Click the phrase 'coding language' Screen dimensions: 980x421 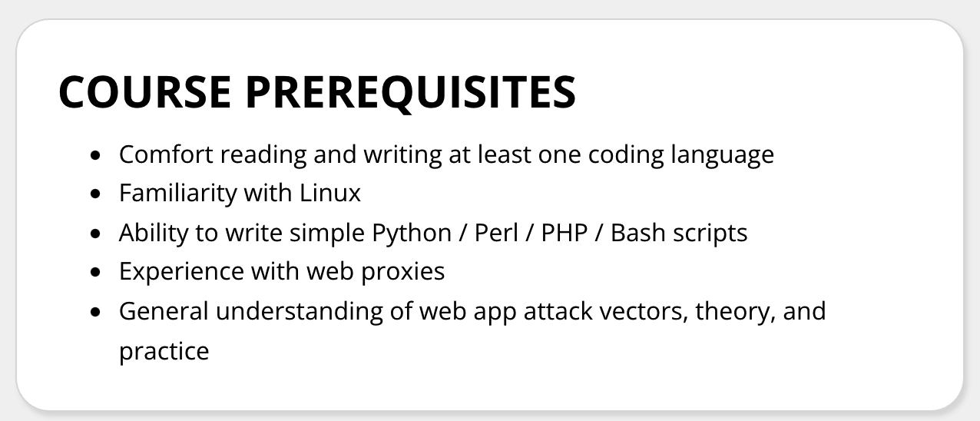tap(680, 155)
